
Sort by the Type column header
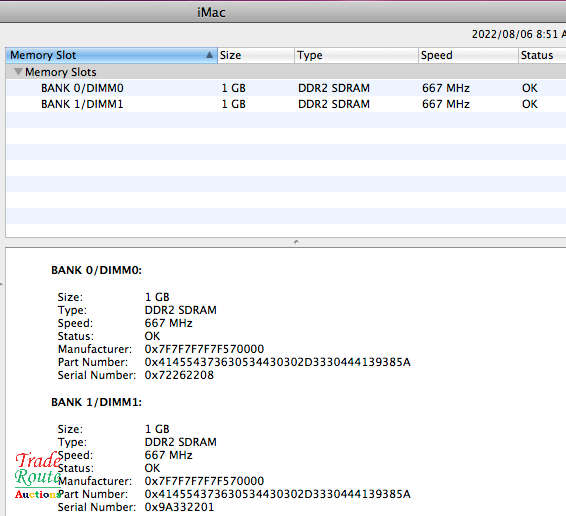point(356,55)
